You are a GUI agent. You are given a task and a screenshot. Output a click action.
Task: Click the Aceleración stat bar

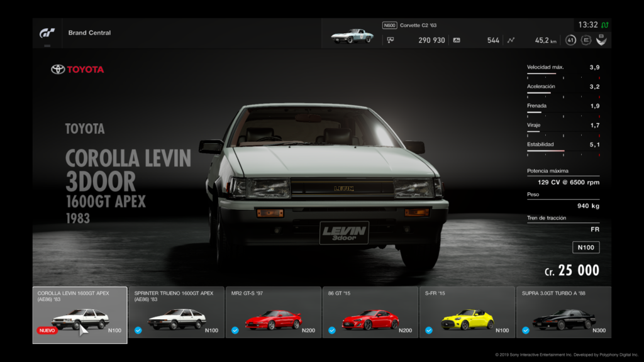tap(563, 94)
